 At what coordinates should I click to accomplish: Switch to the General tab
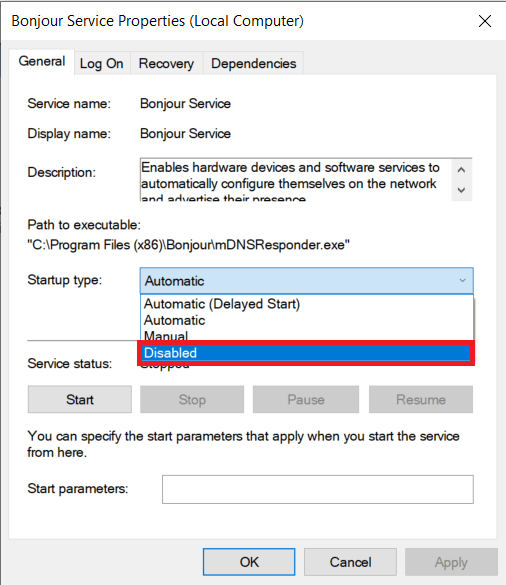click(42, 62)
